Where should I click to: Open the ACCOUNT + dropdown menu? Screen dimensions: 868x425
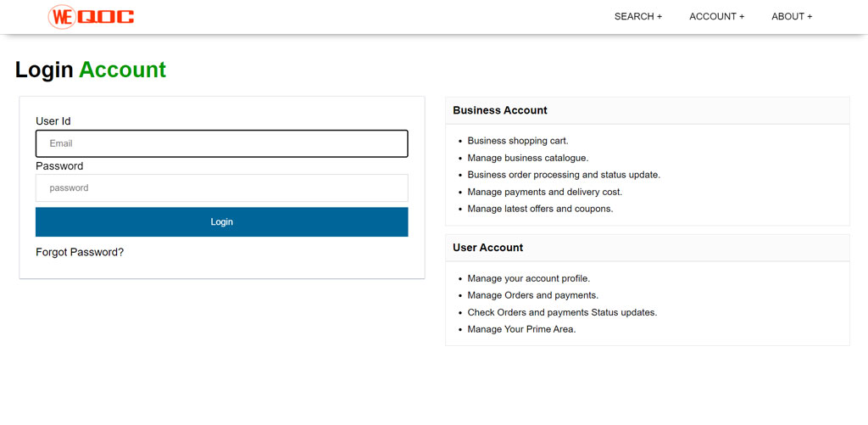point(716,16)
